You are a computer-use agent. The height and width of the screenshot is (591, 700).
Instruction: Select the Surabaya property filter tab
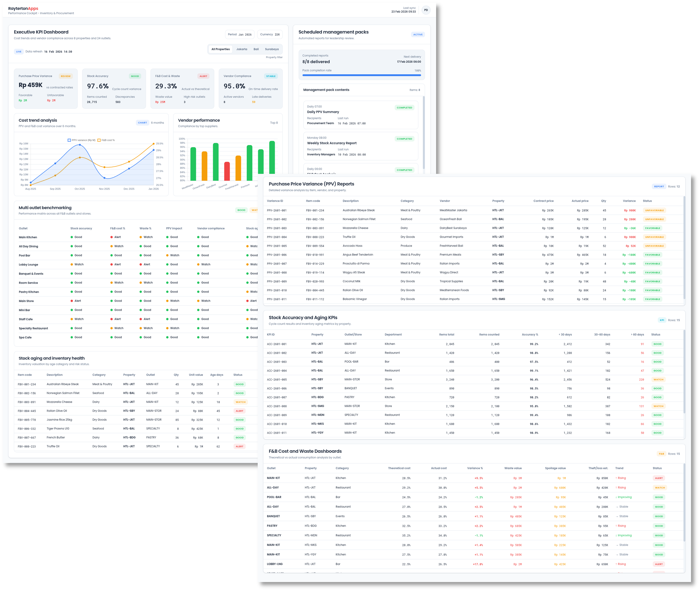click(272, 49)
